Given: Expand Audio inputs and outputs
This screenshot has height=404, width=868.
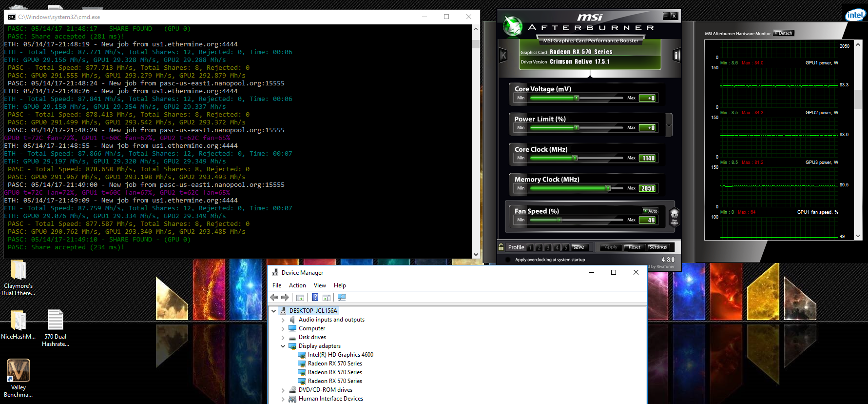Looking at the screenshot, I should coord(283,320).
